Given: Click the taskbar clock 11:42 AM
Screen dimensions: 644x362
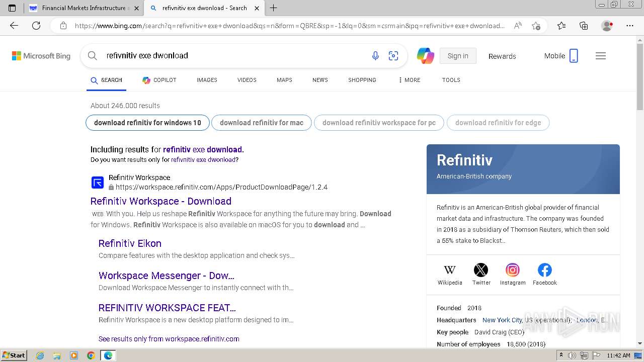Looking at the screenshot, I should click(618, 355).
